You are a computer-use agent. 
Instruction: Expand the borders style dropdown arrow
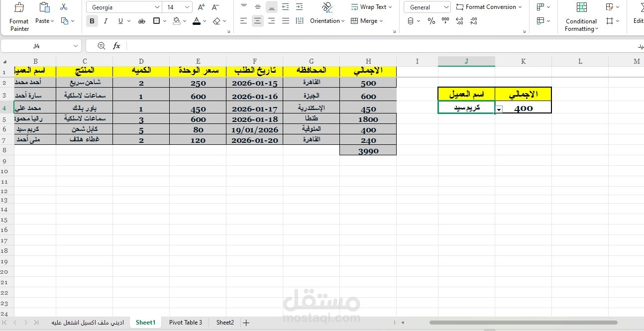(165, 21)
